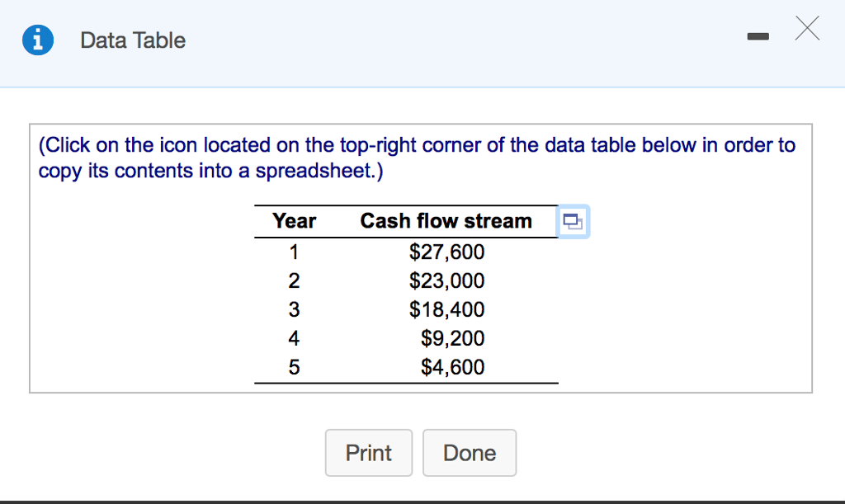
Task: Select the $9,200 cash flow cell
Action: 452,338
